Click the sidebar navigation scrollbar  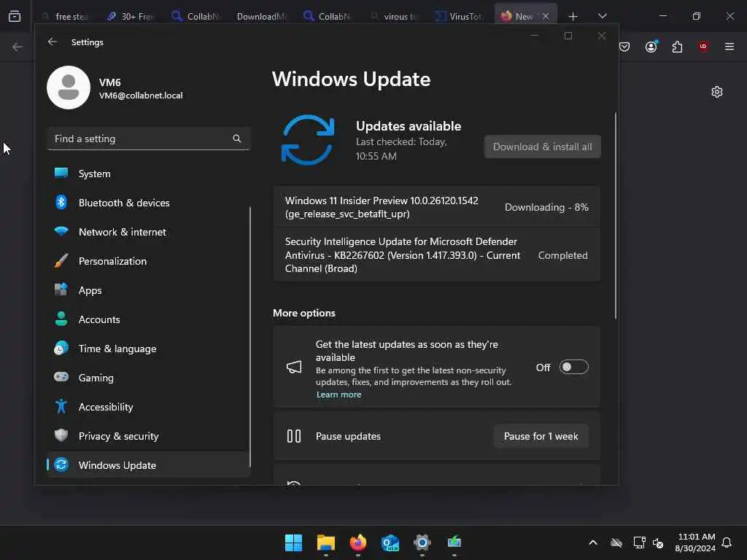point(249,337)
